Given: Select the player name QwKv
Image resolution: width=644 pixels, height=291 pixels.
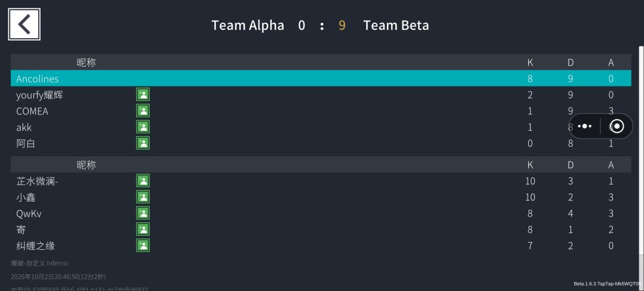Looking at the screenshot, I should [x=29, y=213].
